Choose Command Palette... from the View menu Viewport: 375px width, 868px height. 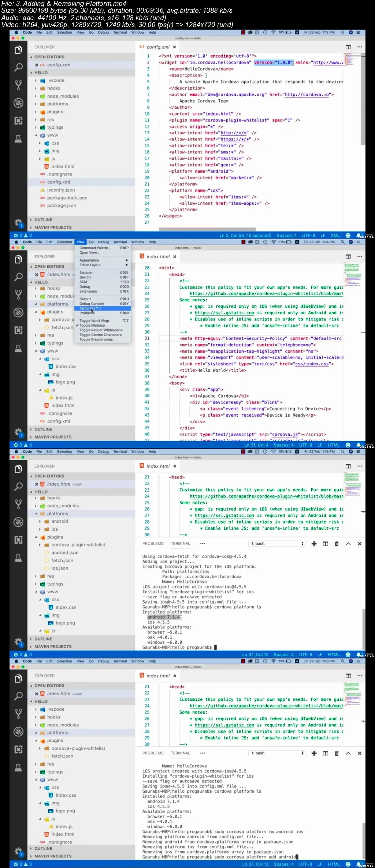point(103,248)
